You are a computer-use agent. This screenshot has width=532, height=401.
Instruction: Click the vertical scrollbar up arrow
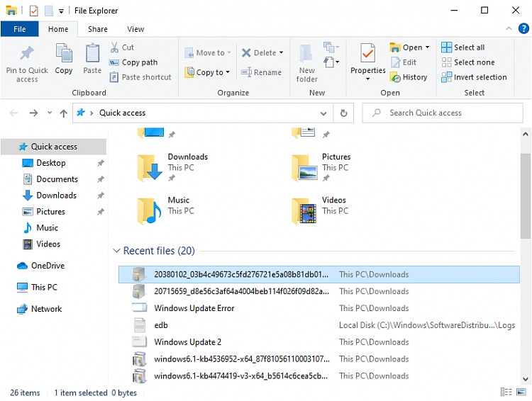525,134
